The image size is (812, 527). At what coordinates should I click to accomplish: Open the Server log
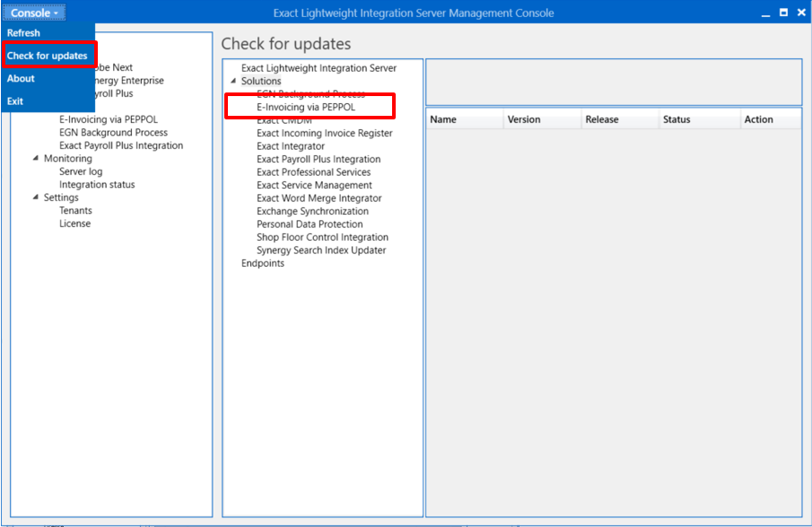pyautogui.click(x=81, y=171)
